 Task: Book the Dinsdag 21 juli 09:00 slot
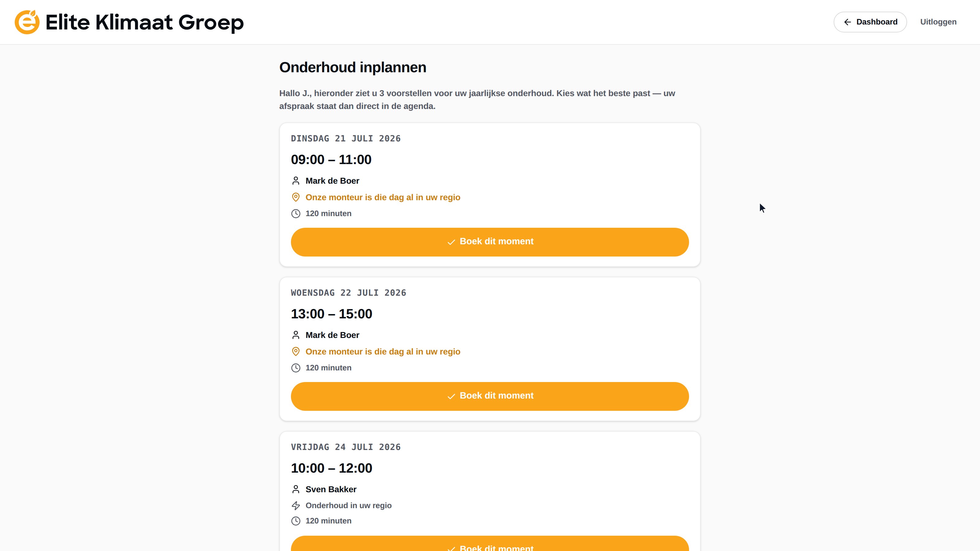point(490,242)
